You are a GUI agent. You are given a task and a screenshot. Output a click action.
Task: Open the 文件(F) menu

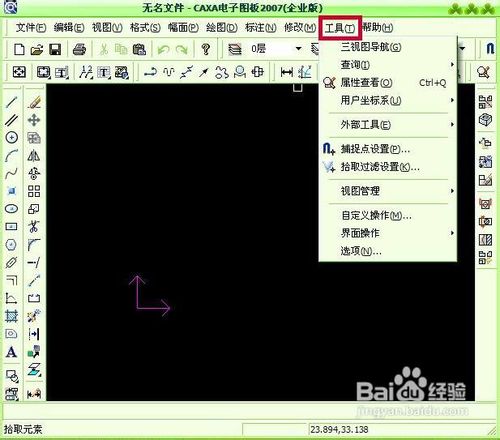(x=31, y=27)
